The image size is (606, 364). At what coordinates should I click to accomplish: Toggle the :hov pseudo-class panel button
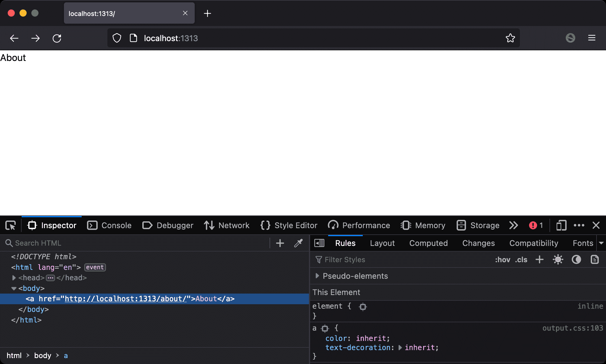pyautogui.click(x=502, y=260)
